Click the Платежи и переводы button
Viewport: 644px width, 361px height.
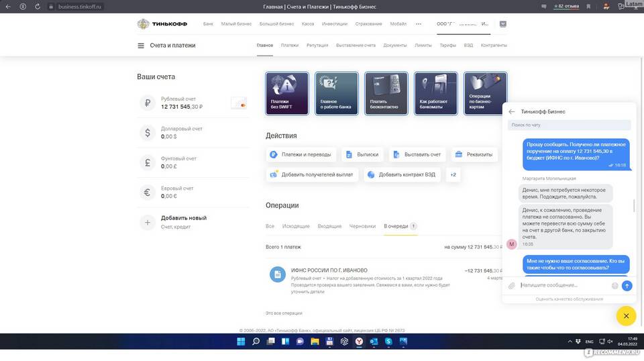pyautogui.click(x=301, y=154)
